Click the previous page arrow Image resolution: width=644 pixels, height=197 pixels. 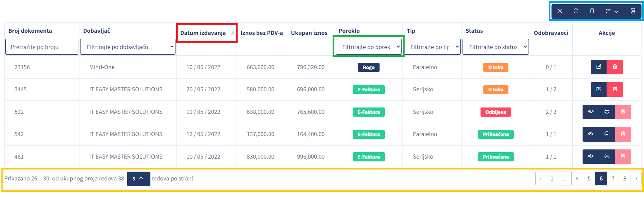tap(541, 179)
